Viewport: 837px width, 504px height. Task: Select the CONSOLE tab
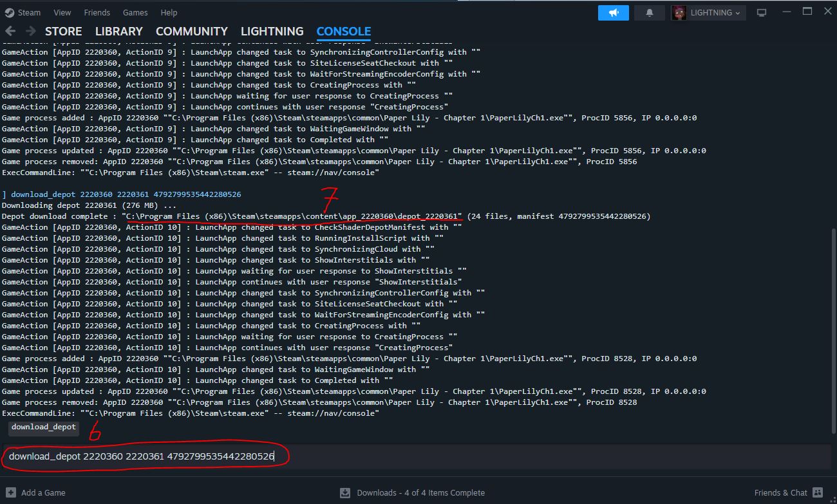click(343, 31)
